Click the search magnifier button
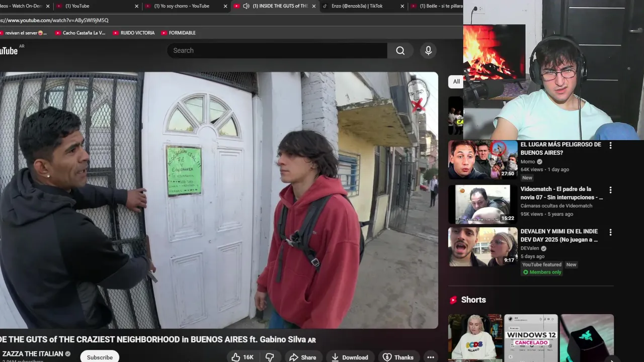Image resolution: width=644 pixels, height=362 pixels. (400, 50)
